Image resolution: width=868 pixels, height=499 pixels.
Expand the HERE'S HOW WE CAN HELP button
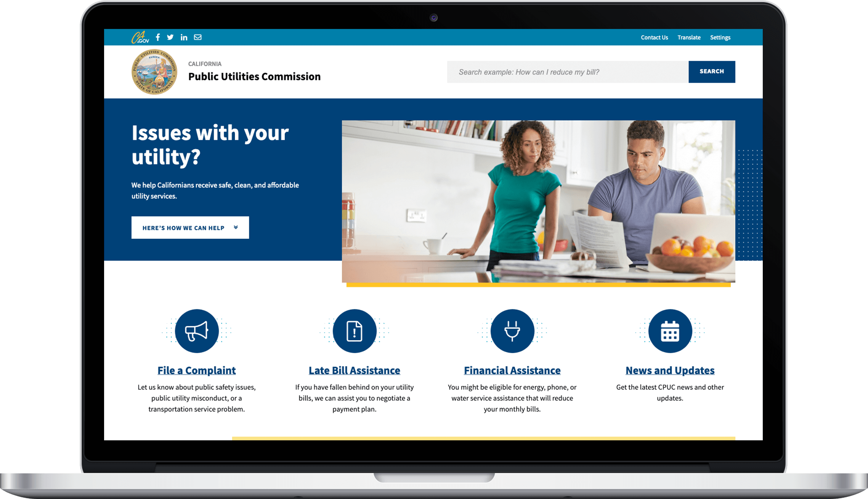tap(189, 227)
